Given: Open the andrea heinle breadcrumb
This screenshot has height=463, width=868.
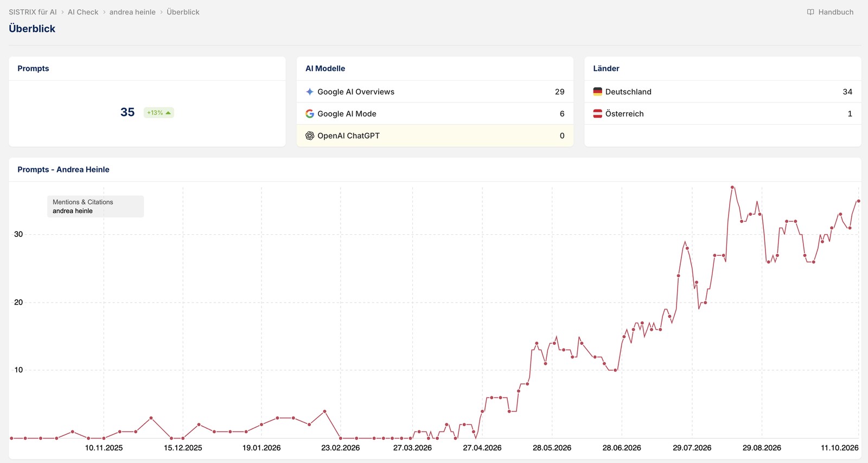Looking at the screenshot, I should pyautogui.click(x=132, y=12).
